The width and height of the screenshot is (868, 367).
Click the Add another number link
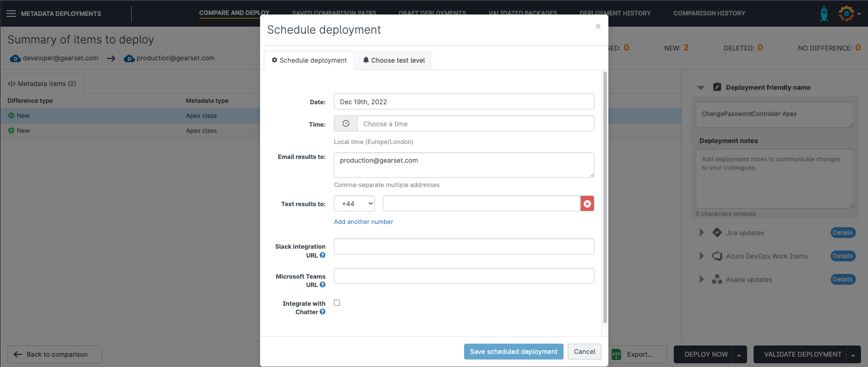coord(363,222)
